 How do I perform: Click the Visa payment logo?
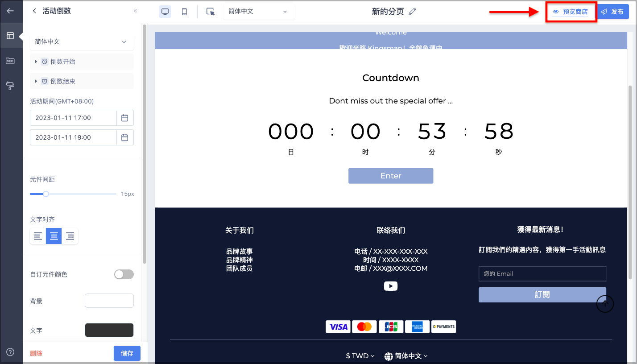coord(338,327)
